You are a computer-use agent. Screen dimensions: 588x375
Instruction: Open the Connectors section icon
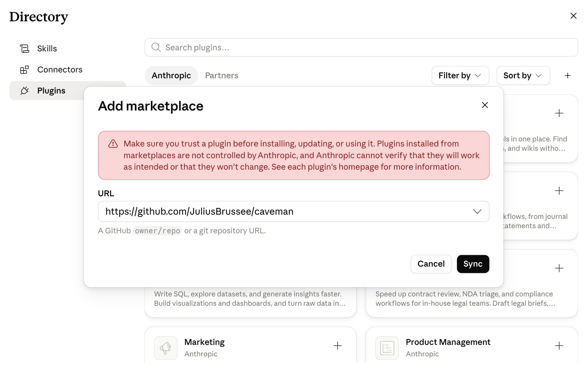click(x=24, y=70)
